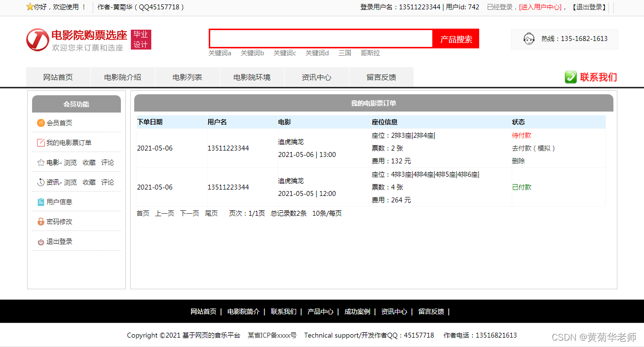The image size is (644, 347).
Task: Select the 关键词a search keyword
Action: coord(220,53)
